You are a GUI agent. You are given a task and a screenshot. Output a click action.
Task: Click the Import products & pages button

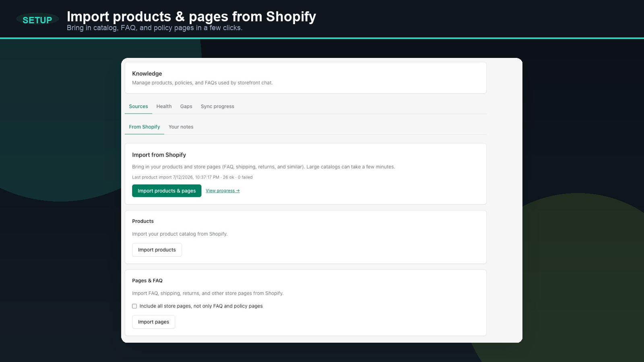[x=167, y=191]
